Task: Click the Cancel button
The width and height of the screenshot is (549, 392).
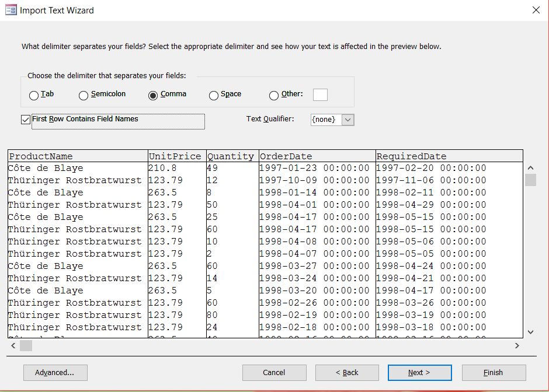Action: [x=274, y=373]
